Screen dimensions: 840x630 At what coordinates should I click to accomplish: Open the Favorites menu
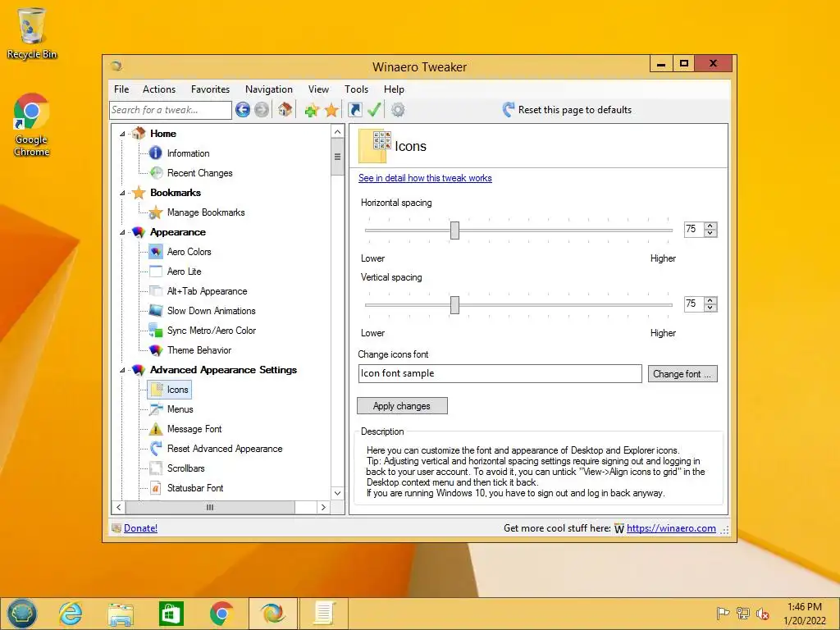coord(211,89)
